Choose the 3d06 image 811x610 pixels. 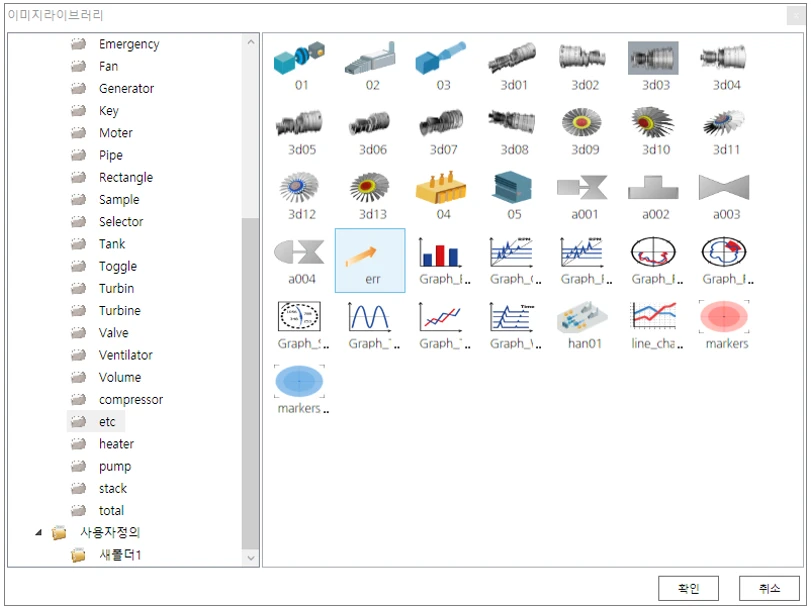pyautogui.click(x=370, y=123)
